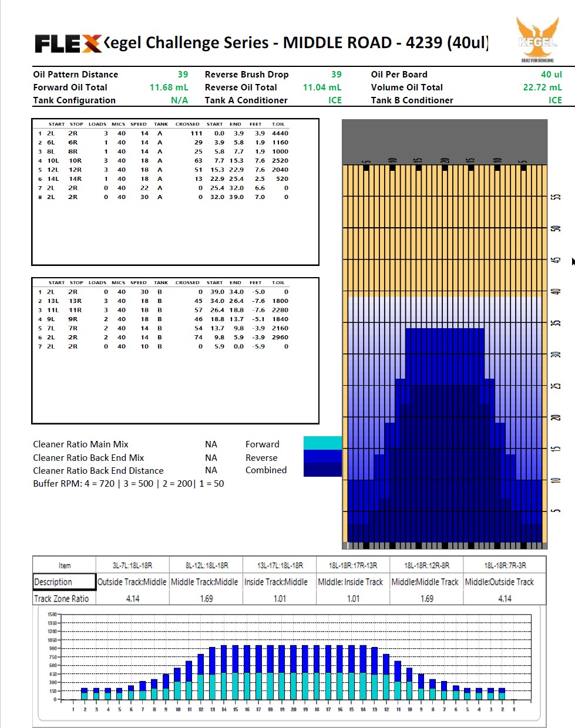Select the '13L-17L:18L-18R' column header
575x728 pixels.
(x=280, y=565)
